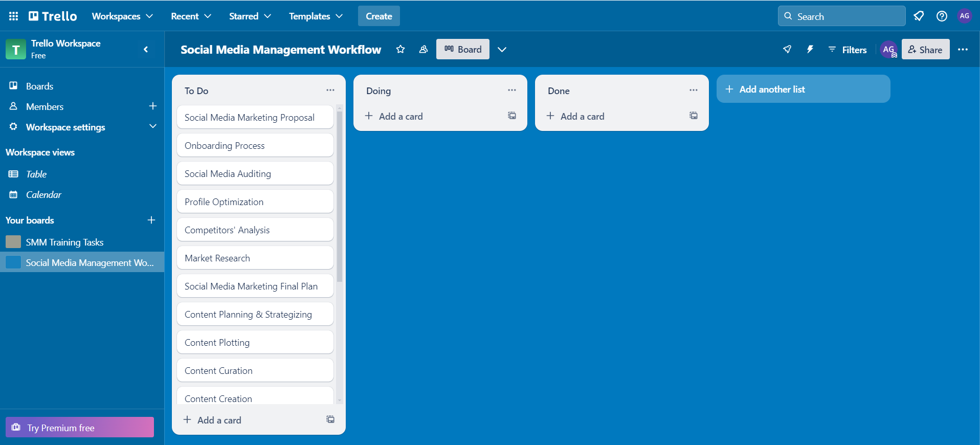
Task: Select Social Media Management Wo... board in sidebar
Action: (x=82, y=262)
